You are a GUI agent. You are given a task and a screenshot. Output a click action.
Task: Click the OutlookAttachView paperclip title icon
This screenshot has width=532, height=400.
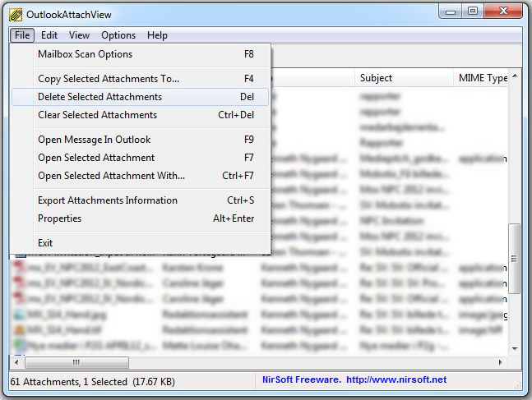click(x=16, y=15)
